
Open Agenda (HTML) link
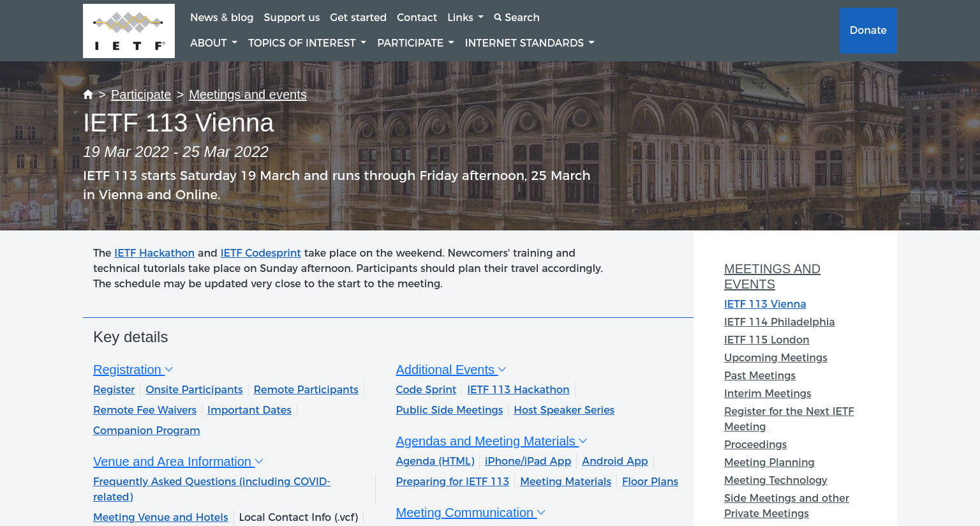[x=435, y=461]
